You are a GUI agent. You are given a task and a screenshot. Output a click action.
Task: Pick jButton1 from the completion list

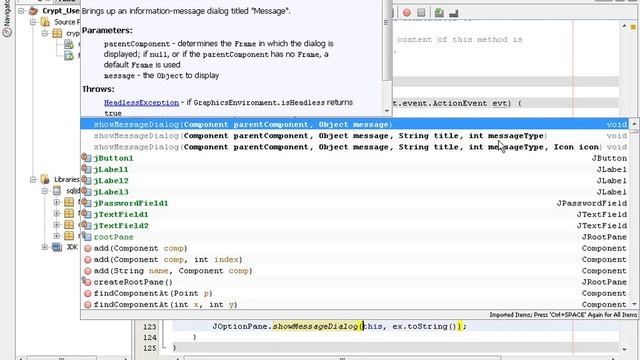click(x=354, y=158)
